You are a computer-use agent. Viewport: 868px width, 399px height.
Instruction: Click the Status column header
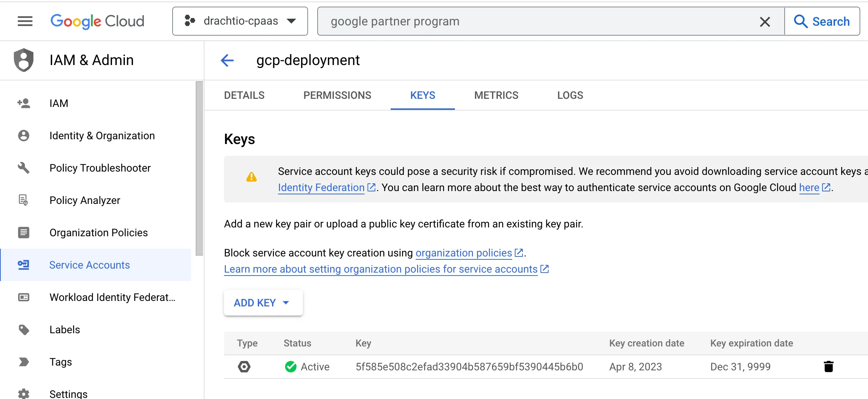[x=297, y=343]
